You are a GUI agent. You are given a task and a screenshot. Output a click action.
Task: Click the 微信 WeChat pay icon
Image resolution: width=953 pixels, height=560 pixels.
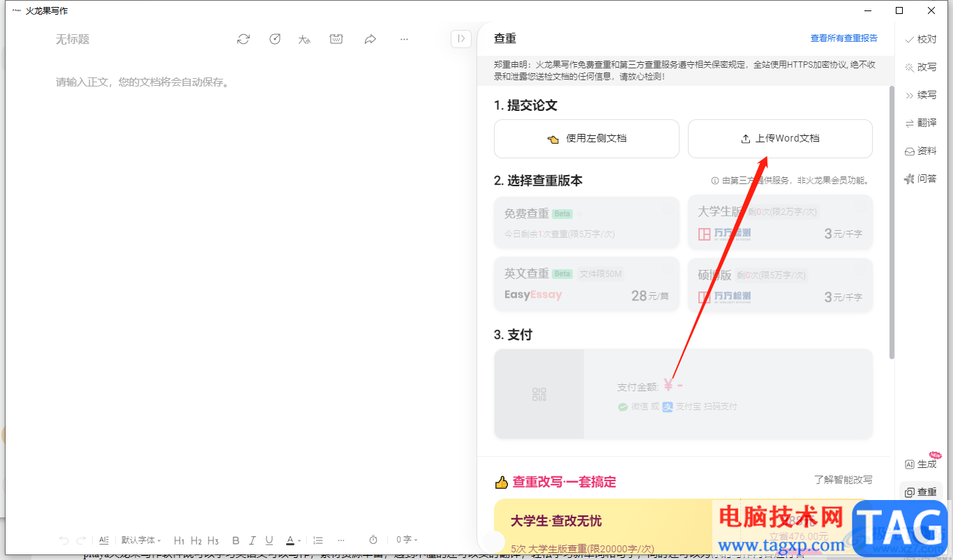[x=622, y=407]
